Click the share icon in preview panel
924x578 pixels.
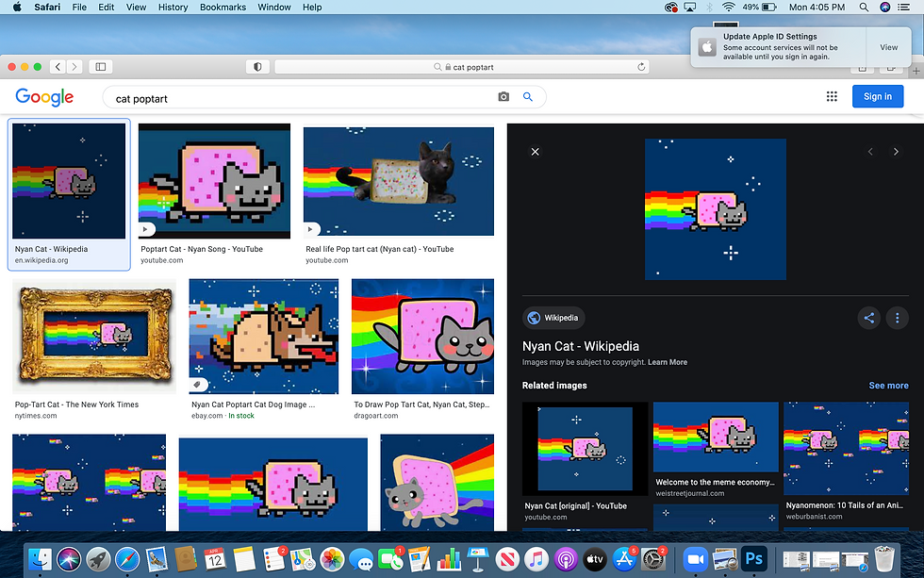click(x=868, y=318)
